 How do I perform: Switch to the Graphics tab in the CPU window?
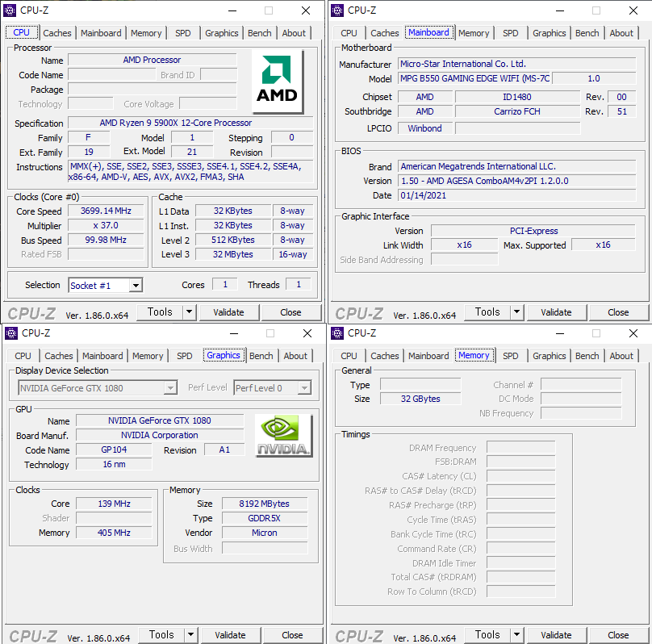point(221,33)
